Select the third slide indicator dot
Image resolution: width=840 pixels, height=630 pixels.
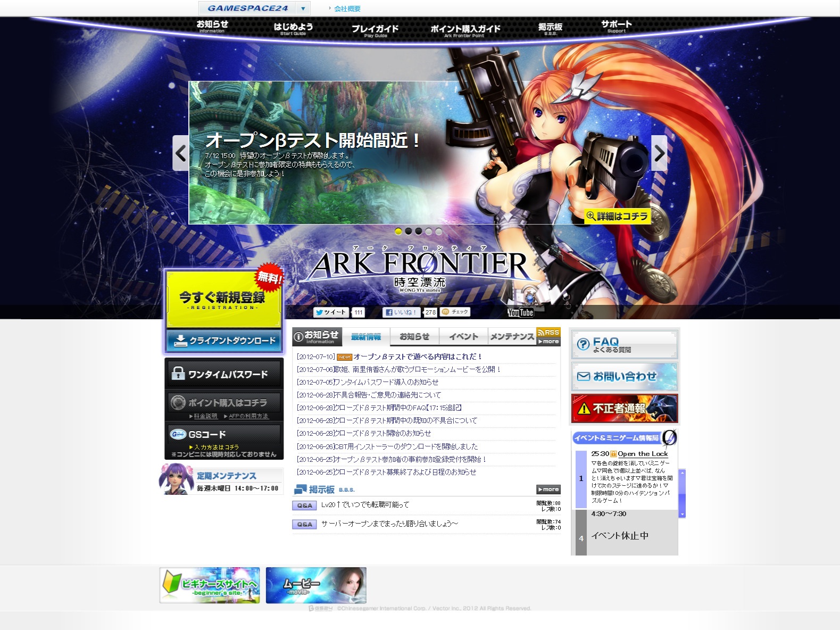click(x=419, y=231)
